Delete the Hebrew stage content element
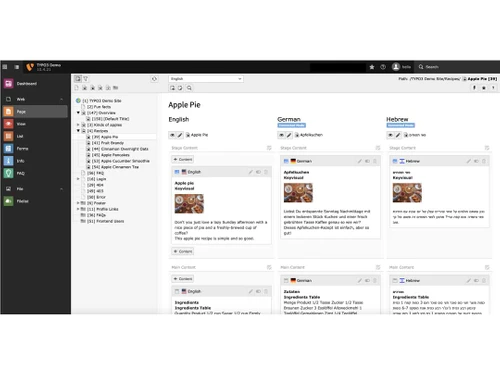Screen dimensions: 500x375 [484, 161]
